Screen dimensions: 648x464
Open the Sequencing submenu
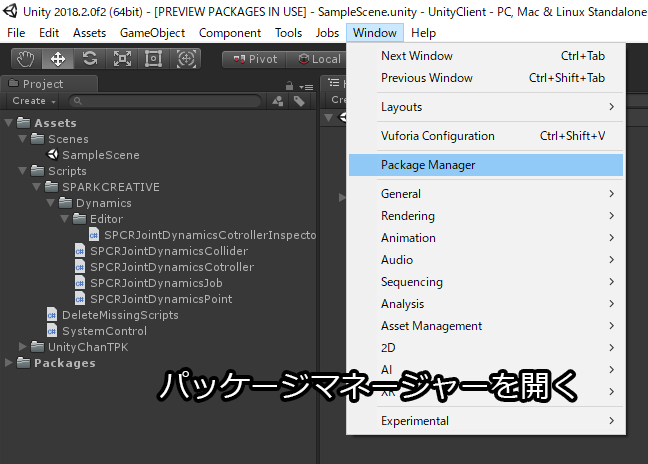coord(486,282)
